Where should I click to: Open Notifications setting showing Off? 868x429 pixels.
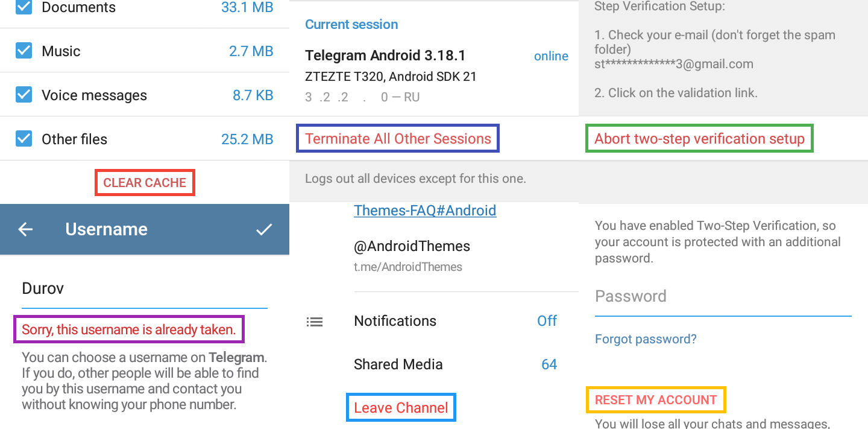(x=455, y=321)
